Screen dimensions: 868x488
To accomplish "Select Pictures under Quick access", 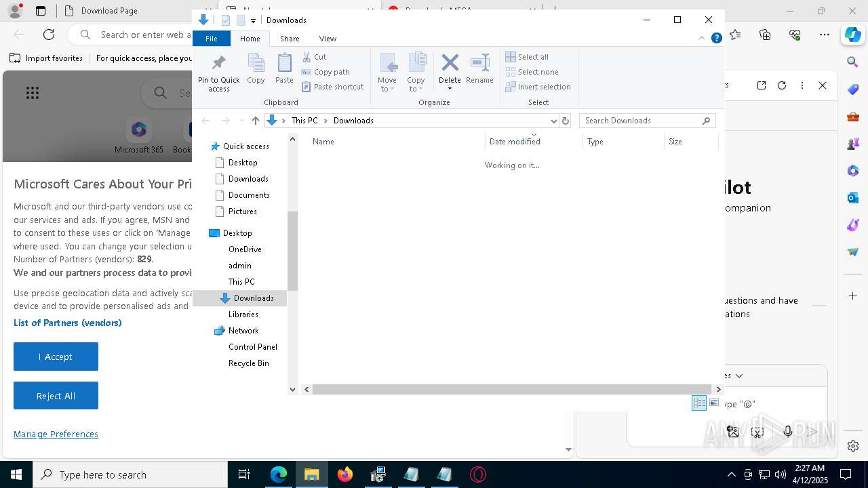I will tap(242, 211).
